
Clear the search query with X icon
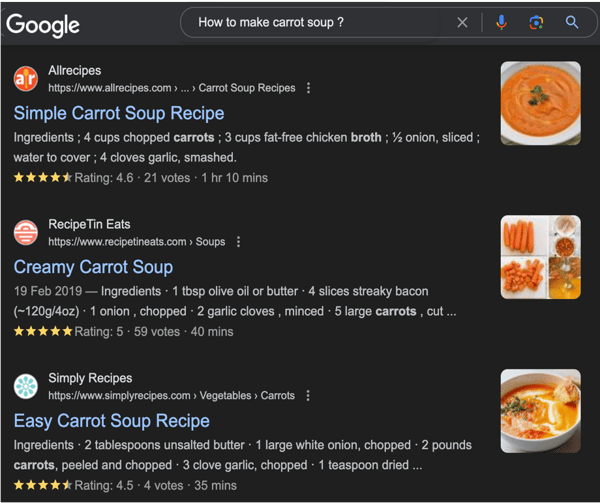[x=462, y=22]
